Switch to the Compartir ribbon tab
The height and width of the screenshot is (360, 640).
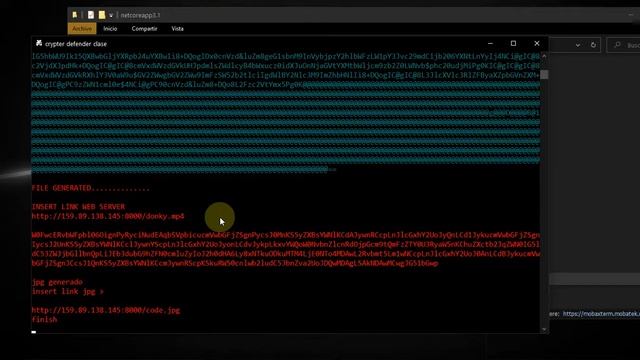(144, 29)
